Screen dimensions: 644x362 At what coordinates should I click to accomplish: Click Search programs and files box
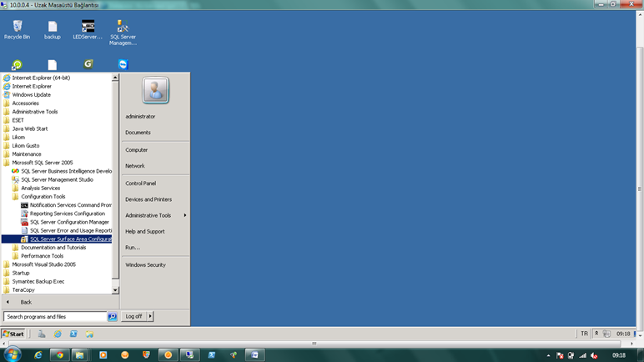pos(55,317)
